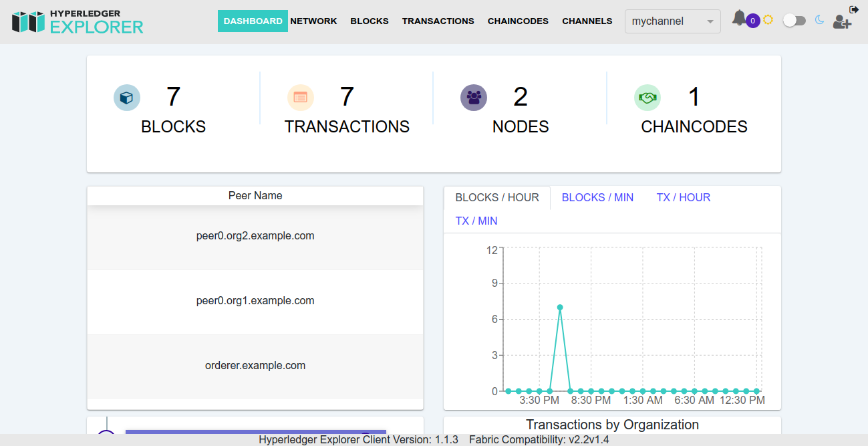The height and width of the screenshot is (446, 868).
Task: Select the moon dark-theme icon
Action: tap(819, 21)
